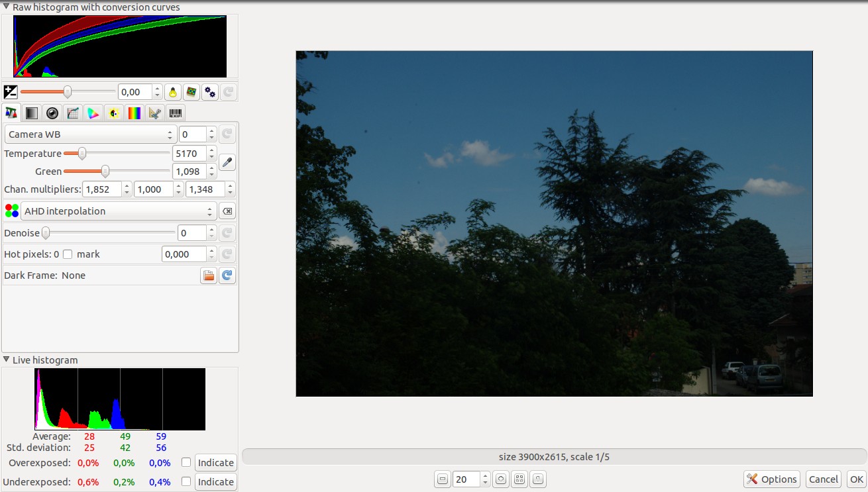Load a dark frame file
Screen dimensions: 868x492
point(209,275)
